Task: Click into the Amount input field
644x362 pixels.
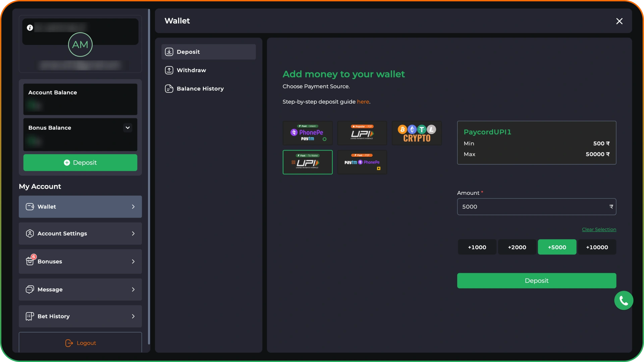Action: tap(536, 207)
